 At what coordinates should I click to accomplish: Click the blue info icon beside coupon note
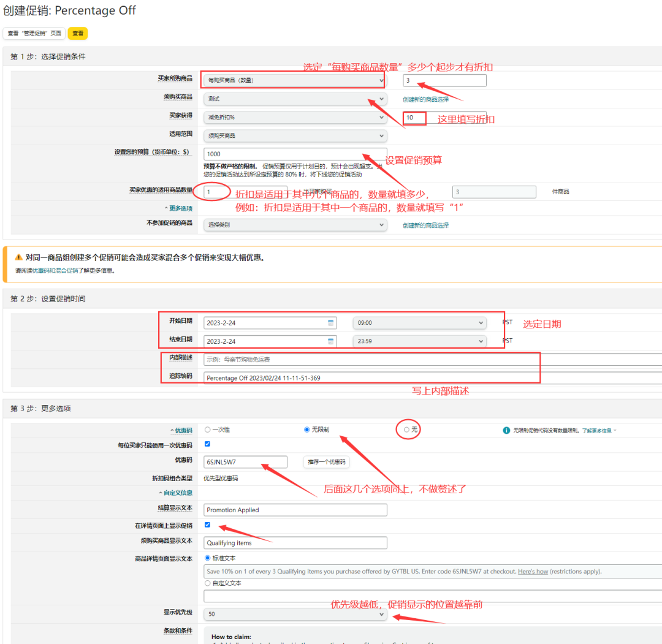pos(506,430)
